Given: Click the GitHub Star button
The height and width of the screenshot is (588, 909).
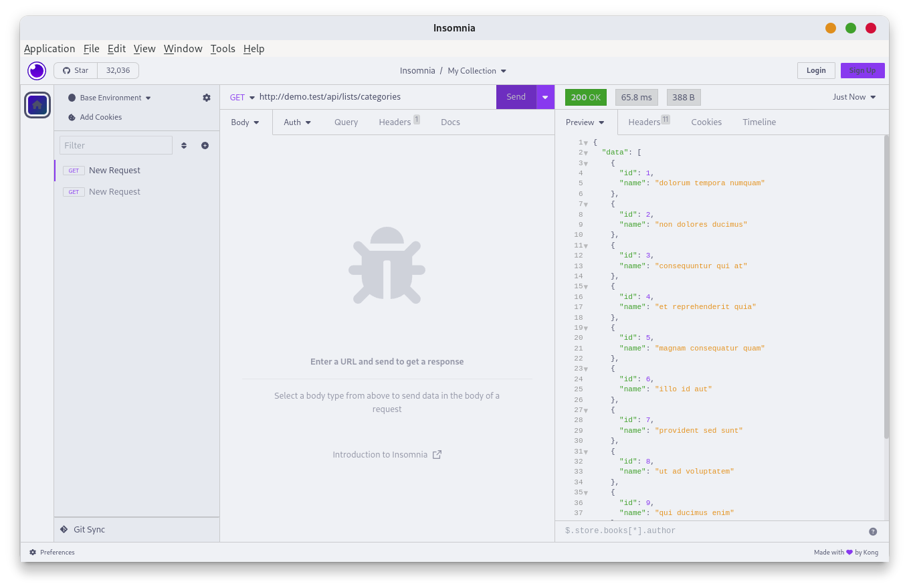Looking at the screenshot, I should (76, 70).
